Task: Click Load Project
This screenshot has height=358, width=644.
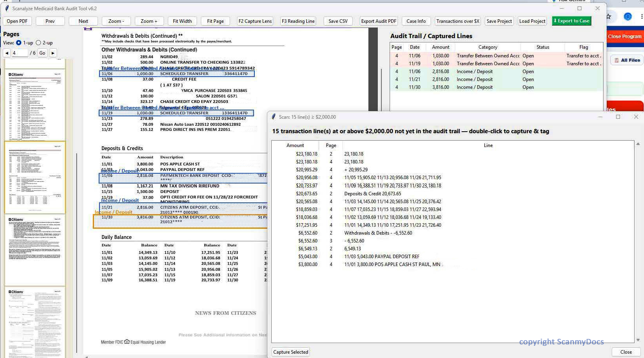Action: pyautogui.click(x=532, y=21)
